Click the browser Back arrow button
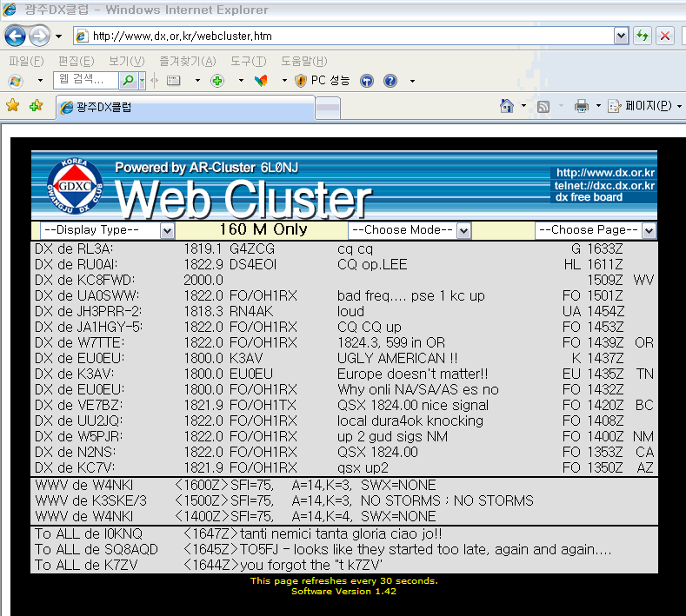The image size is (686, 616). point(16,36)
